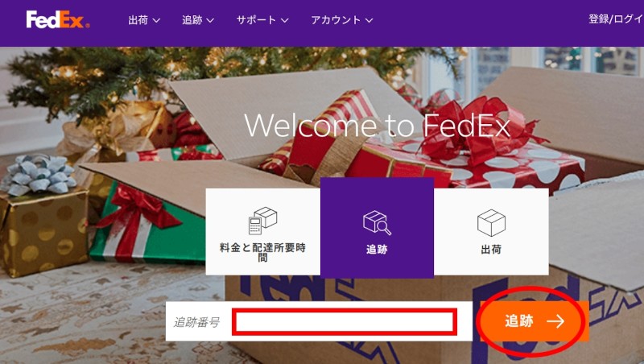Select the shipping box icon
Image resolution: width=644 pixels, height=364 pixels.
point(491,223)
